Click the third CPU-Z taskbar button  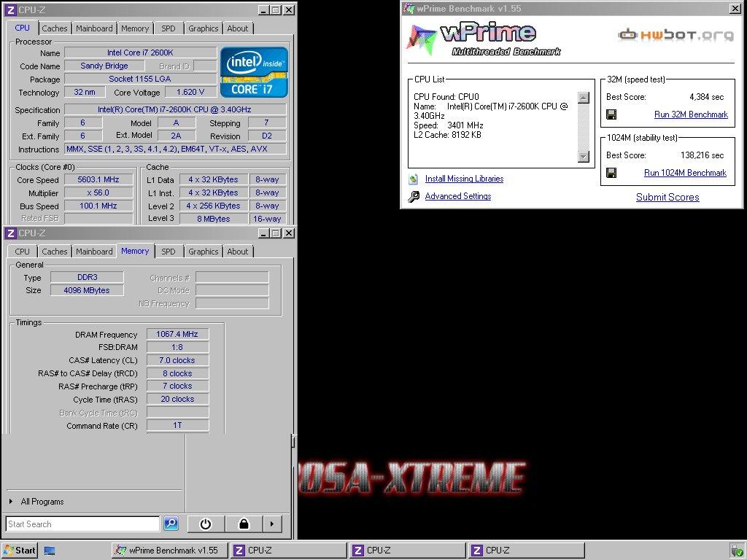(x=527, y=551)
